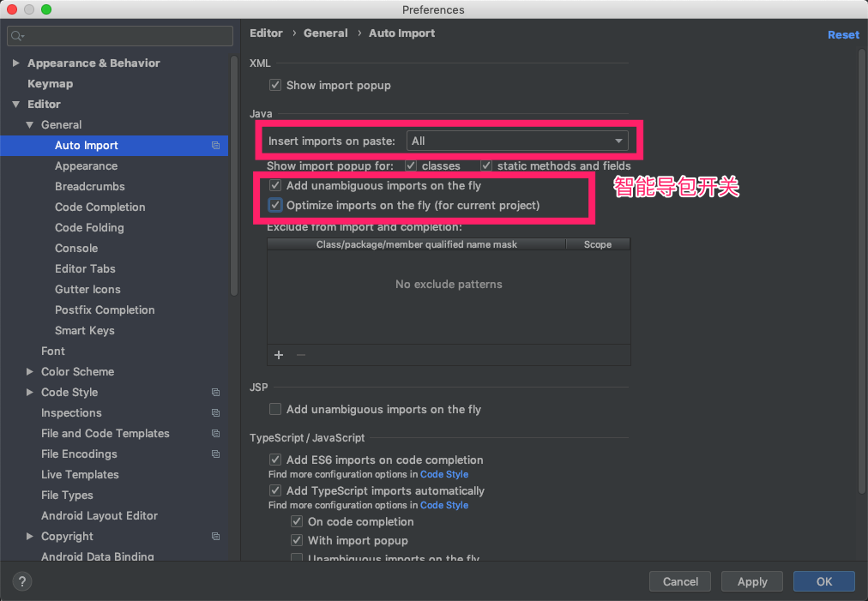Click the settings tree vertical scrollbar
The height and width of the screenshot is (601, 868).
pyautogui.click(x=234, y=176)
